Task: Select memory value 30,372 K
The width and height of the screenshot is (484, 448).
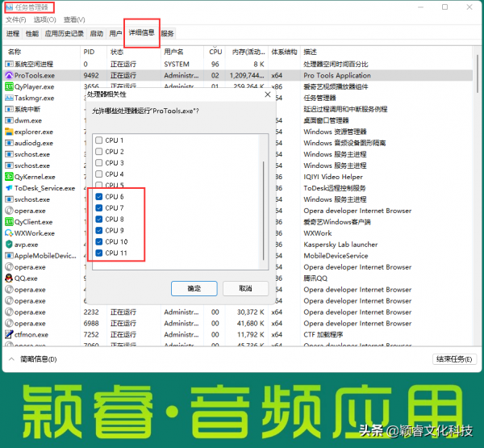Action: click(250, 312)
